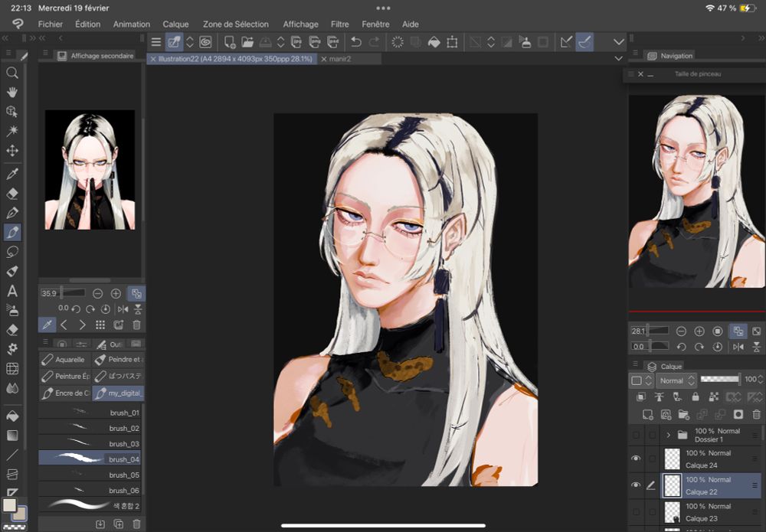Screen dimensions: 766x532
Task: Select the Encre de C brush group
Action: click(x=64, y=393)
